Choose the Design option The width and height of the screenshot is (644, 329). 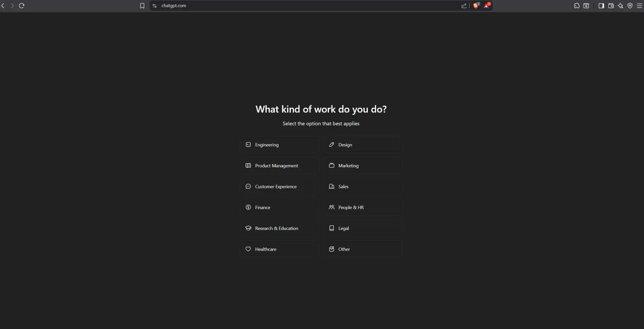point(363,145)
